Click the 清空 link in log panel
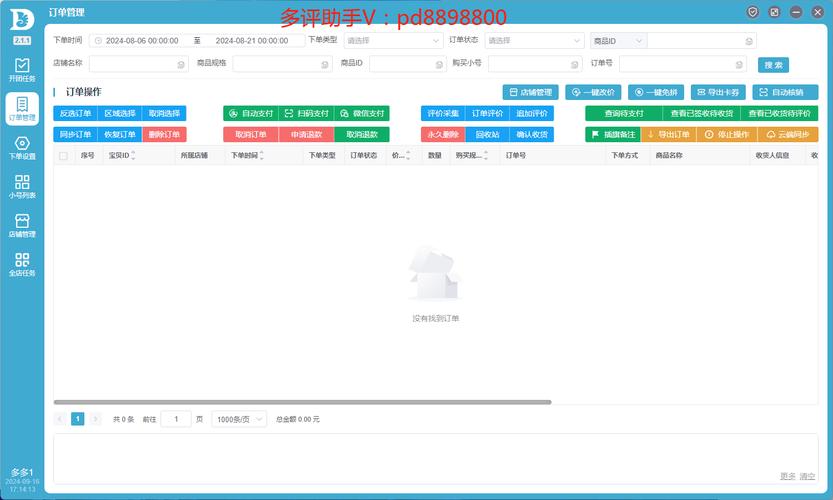The image size is (833, 500). [x=808, y=476]
